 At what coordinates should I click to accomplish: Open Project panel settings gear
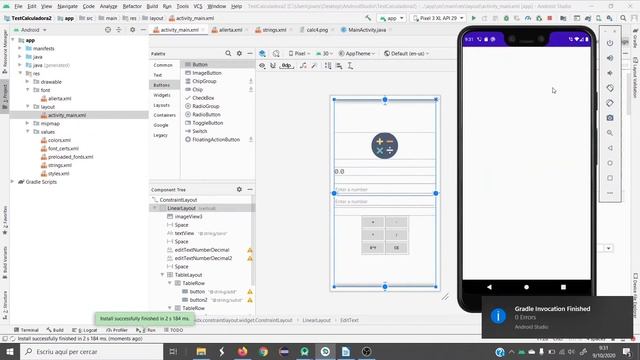tap(132, 30)
